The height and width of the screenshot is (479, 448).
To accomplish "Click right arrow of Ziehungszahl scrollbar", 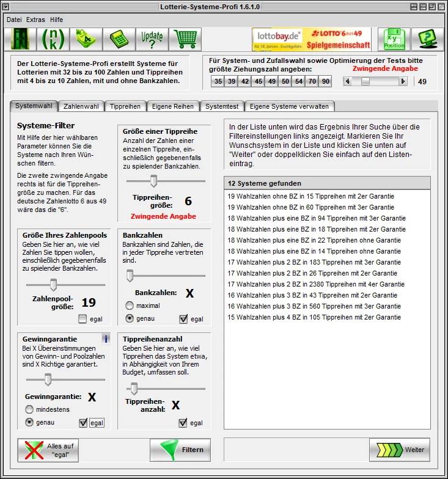I will tap(403, 81).
